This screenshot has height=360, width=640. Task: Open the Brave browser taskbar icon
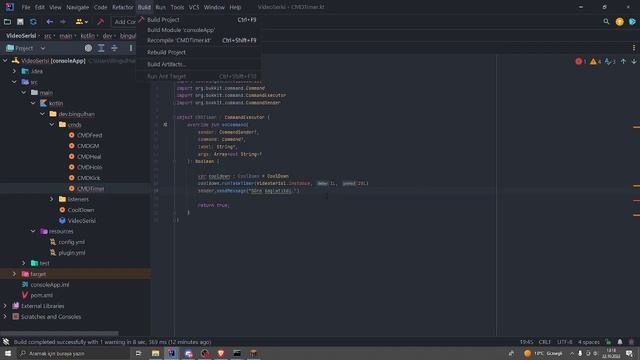(x=221, y=353)
